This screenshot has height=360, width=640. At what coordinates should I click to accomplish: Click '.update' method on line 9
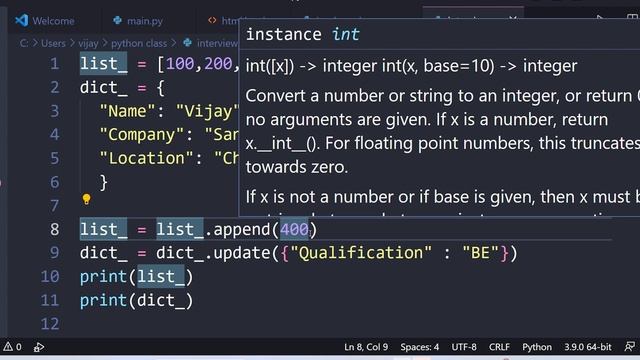tap(237, 253)
